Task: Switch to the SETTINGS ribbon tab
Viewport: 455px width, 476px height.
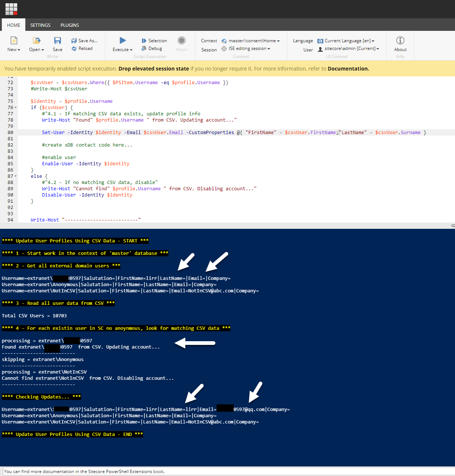Action: pos(40,25)
